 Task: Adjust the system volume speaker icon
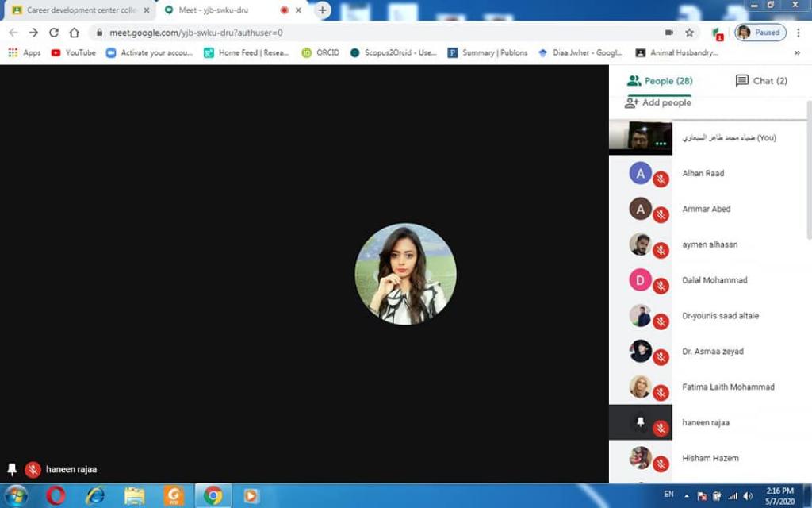point(747,495)
